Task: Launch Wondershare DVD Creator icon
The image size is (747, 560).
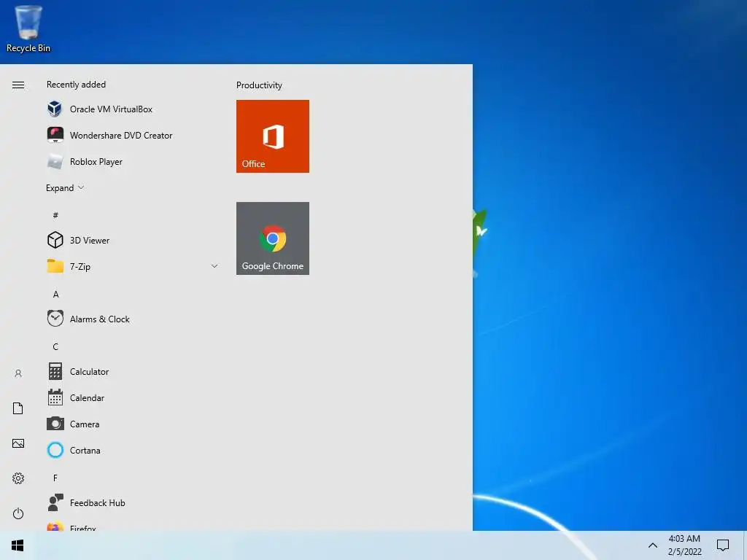Action: pyautogui.click(x=55, y=135)
